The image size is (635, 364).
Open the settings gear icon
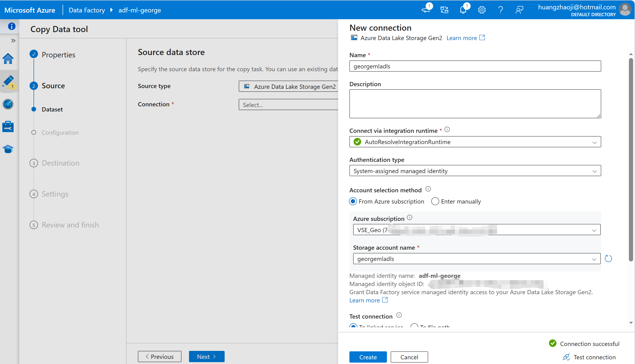click(x=482, y=10)
